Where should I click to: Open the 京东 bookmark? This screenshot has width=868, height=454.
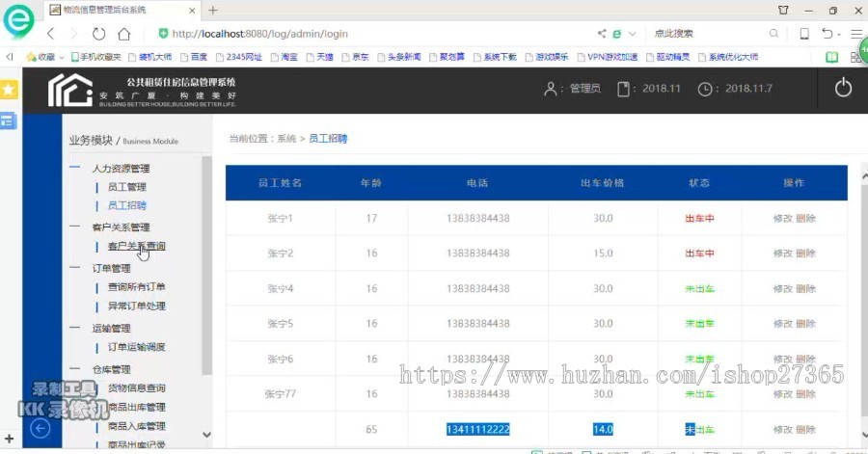[355, 57]
